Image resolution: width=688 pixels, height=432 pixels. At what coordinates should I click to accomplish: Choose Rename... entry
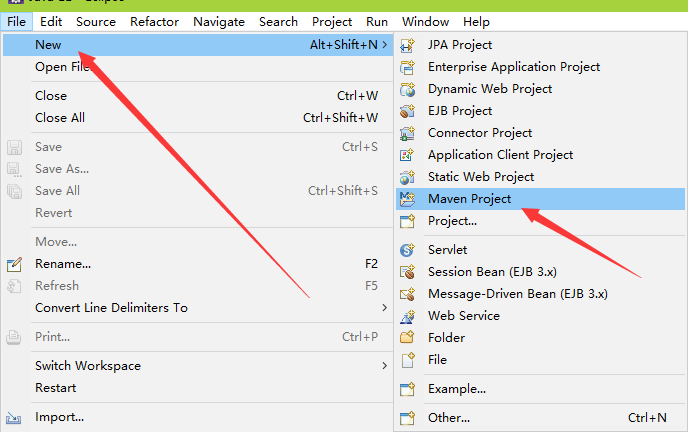pyautogui.click(x=197, y=264)
